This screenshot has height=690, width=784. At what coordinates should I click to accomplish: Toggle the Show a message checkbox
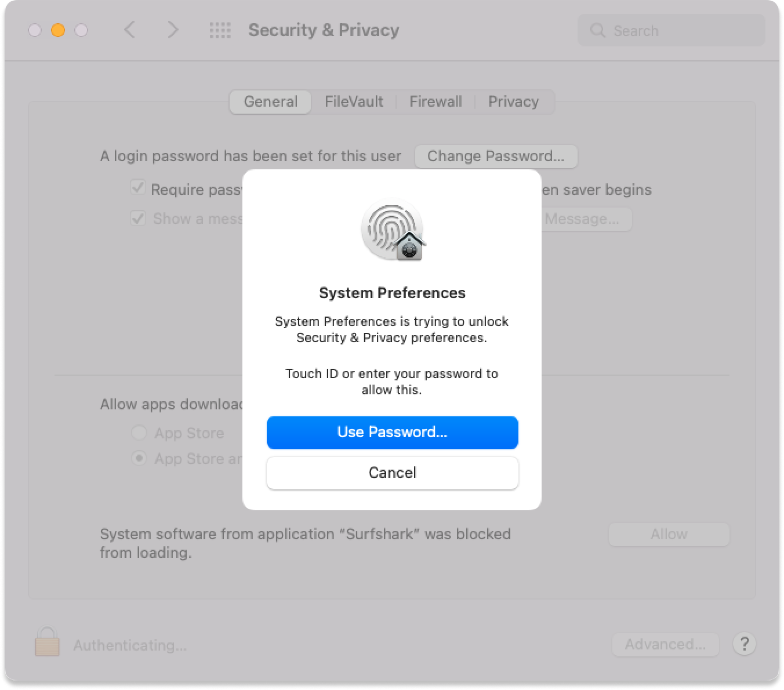[138, 218]
